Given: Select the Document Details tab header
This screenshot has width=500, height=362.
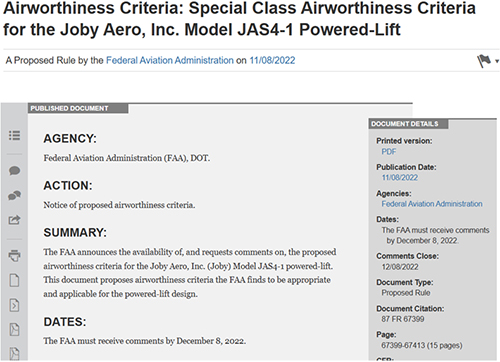Looking at the screenshot, I should click(408, 124).
